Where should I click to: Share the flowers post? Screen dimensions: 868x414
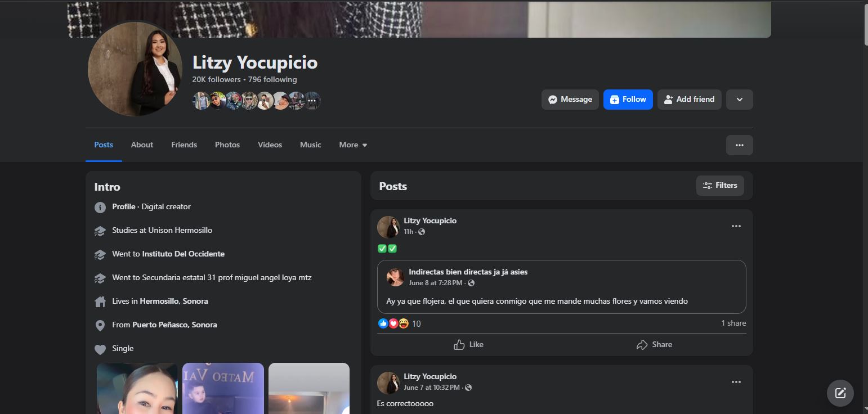pos(654,345)
